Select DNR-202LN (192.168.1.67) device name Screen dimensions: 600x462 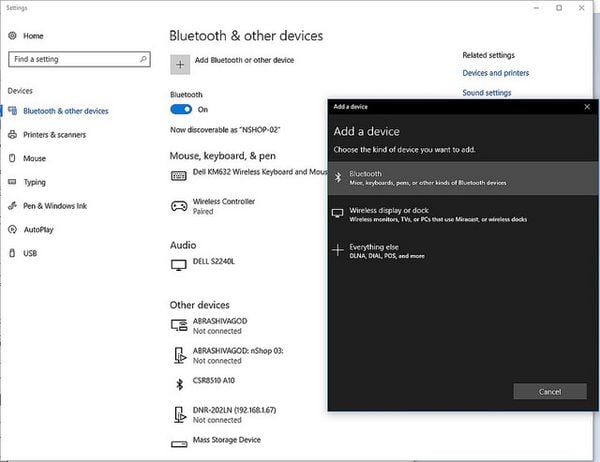234,410
